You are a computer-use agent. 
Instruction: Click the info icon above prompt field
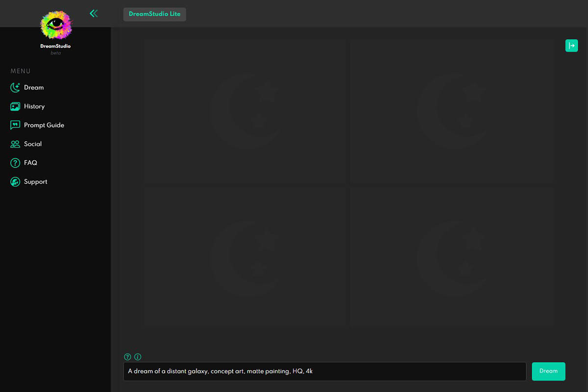pos(138,357)
